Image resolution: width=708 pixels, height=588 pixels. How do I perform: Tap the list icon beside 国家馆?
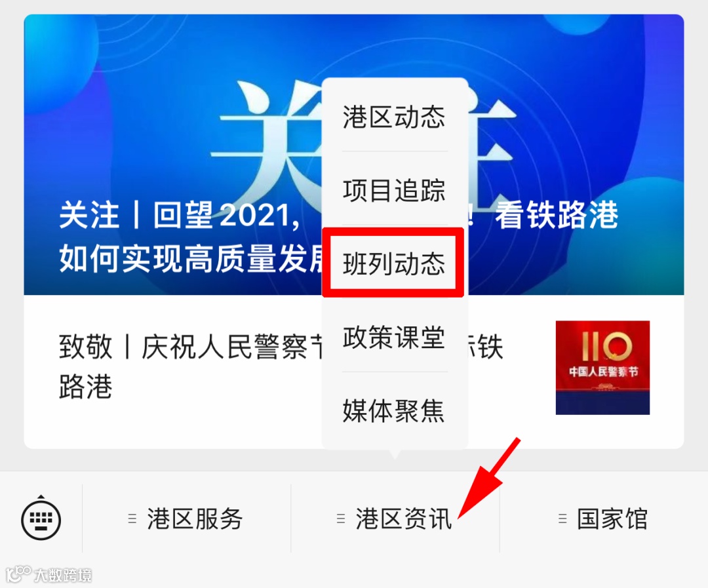[x=562, y=519]
